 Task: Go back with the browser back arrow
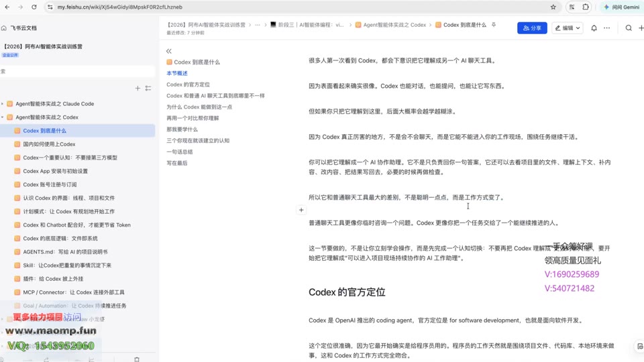click(7, 7)
